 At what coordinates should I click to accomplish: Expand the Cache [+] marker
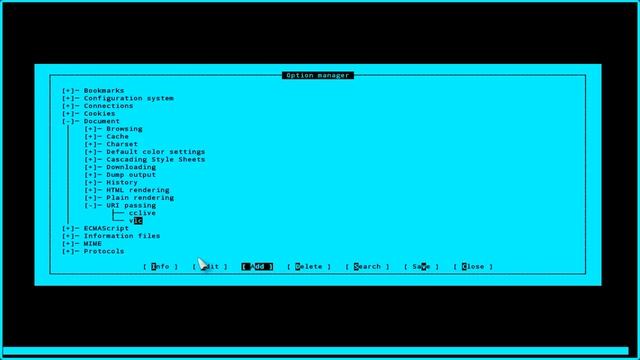point(91,136)
